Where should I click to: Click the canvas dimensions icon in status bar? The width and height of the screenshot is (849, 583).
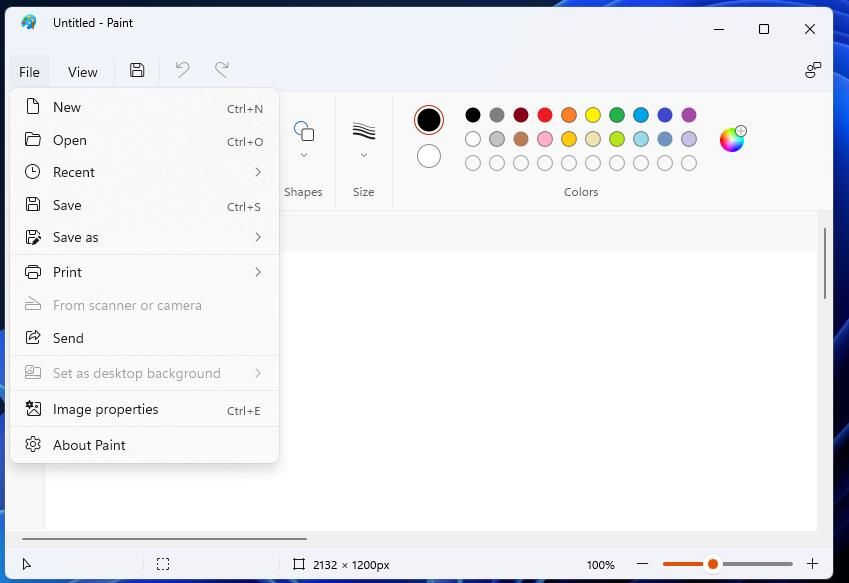click(298, 564)
